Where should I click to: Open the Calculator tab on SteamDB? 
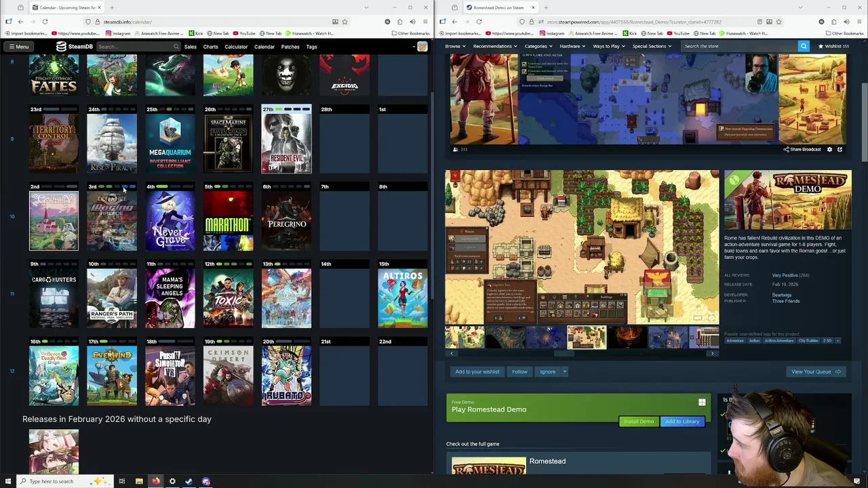[x=236, y=47]
